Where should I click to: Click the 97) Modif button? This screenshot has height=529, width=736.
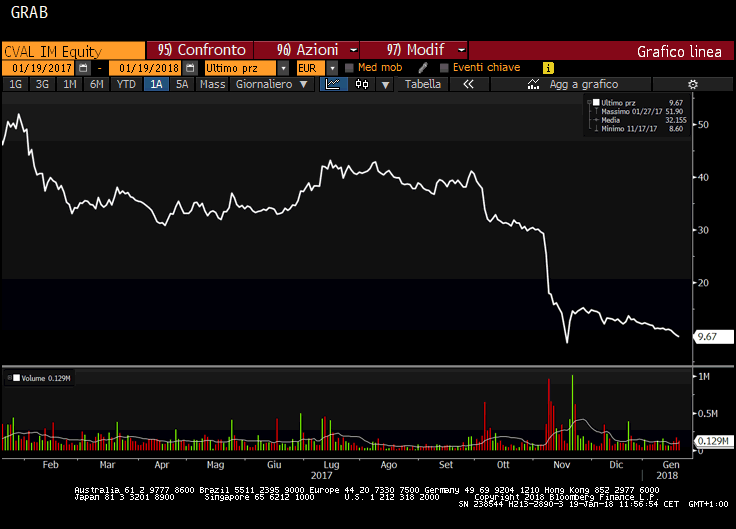(x=414, y=50)
